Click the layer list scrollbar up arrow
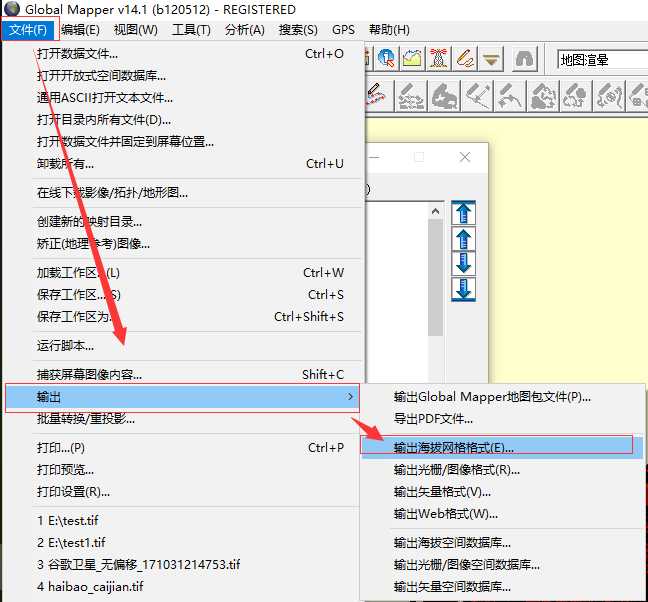The width and height of the screenshot is (648, 602). [x=435, y=212]
